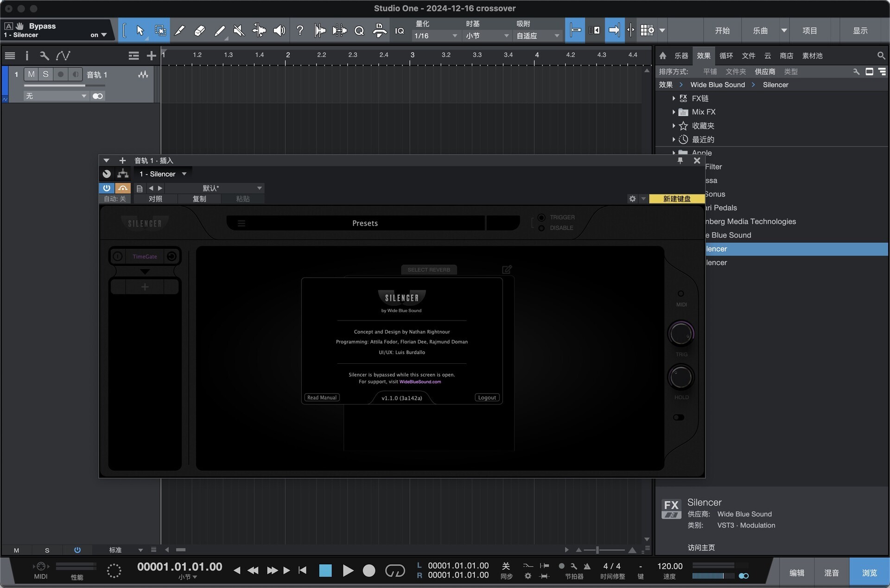Switch to the 商店 browser tab
The image size is (890, 588).
(786, 56)
